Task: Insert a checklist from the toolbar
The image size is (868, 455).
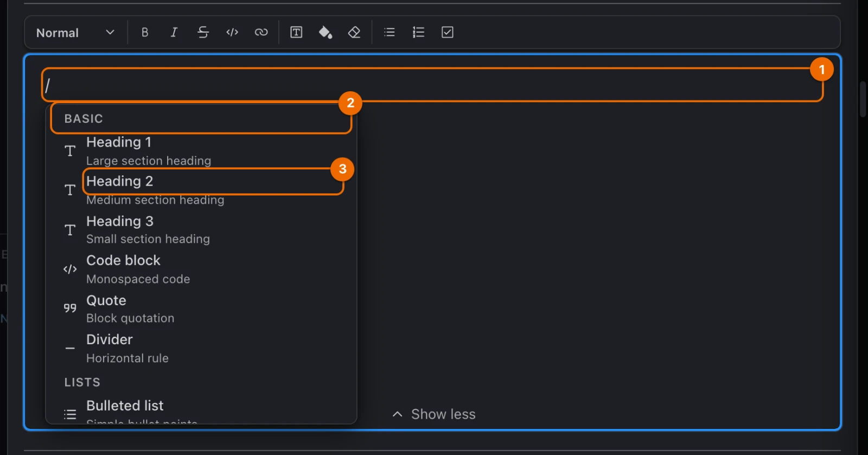Action: pos(448,33)
